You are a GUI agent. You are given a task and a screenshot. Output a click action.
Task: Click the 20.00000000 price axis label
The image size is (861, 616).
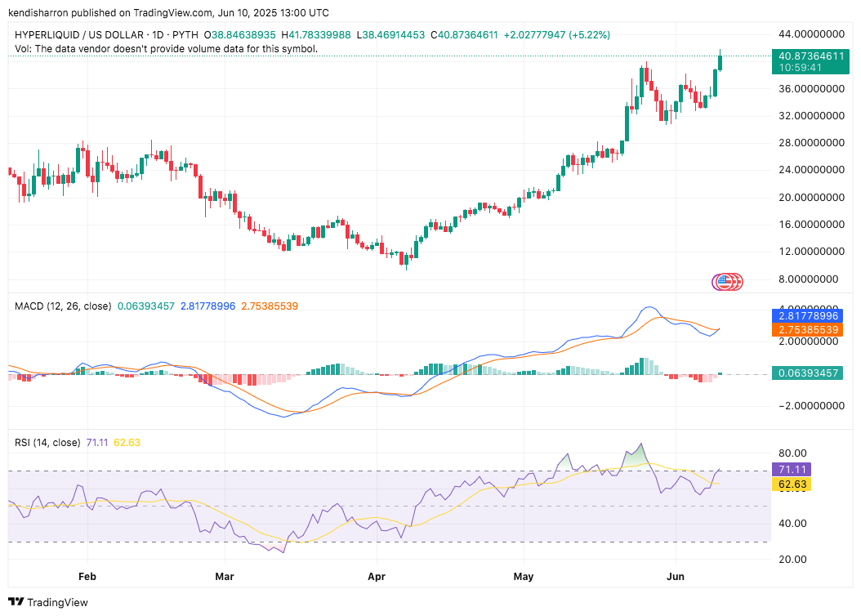click(812, 197)
